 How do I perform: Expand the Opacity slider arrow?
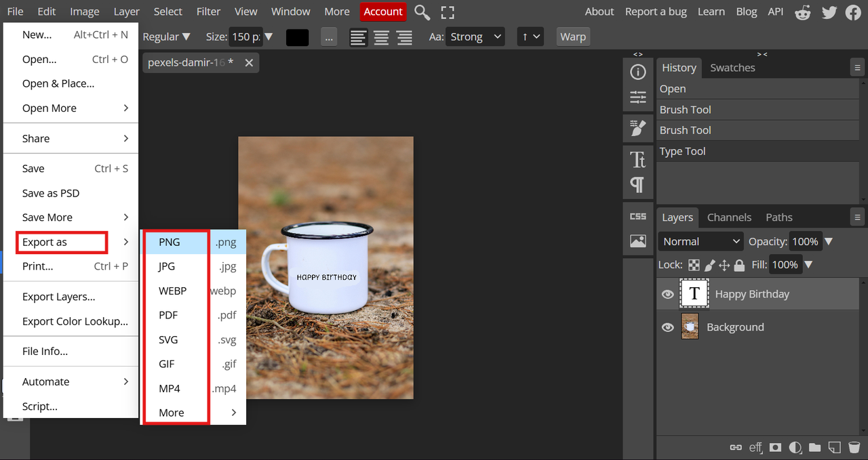tap(828, 241)
